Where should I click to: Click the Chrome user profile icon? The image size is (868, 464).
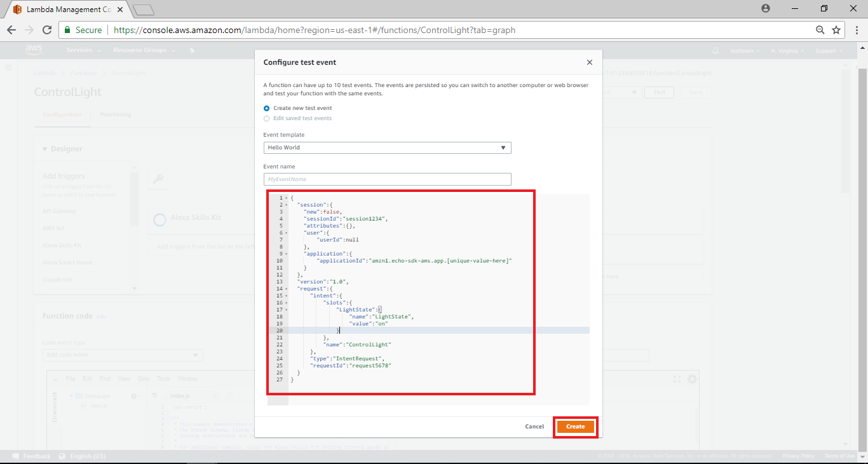[766, 8]
